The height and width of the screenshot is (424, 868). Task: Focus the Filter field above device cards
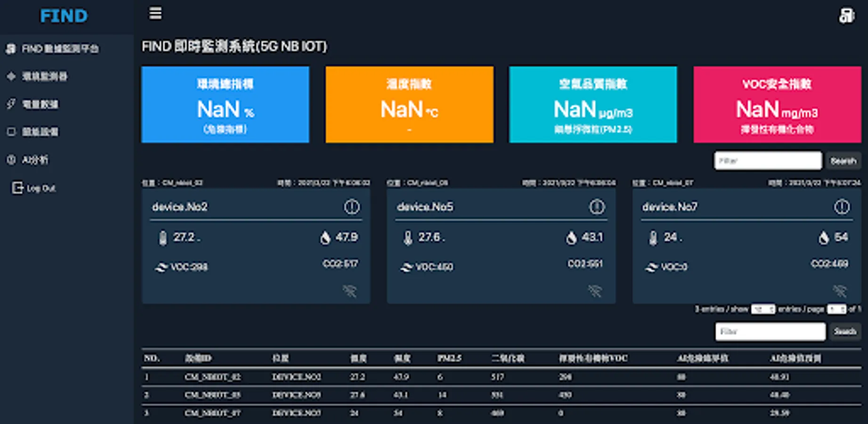tap(768, 161)
